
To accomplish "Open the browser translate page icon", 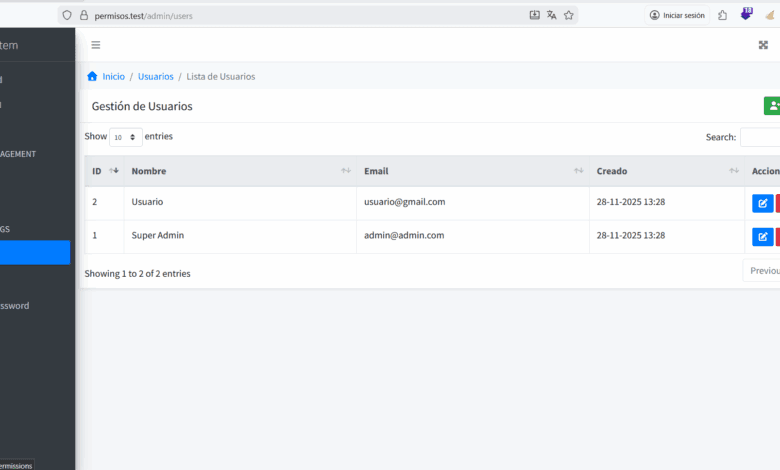I will tap(552, 15).
